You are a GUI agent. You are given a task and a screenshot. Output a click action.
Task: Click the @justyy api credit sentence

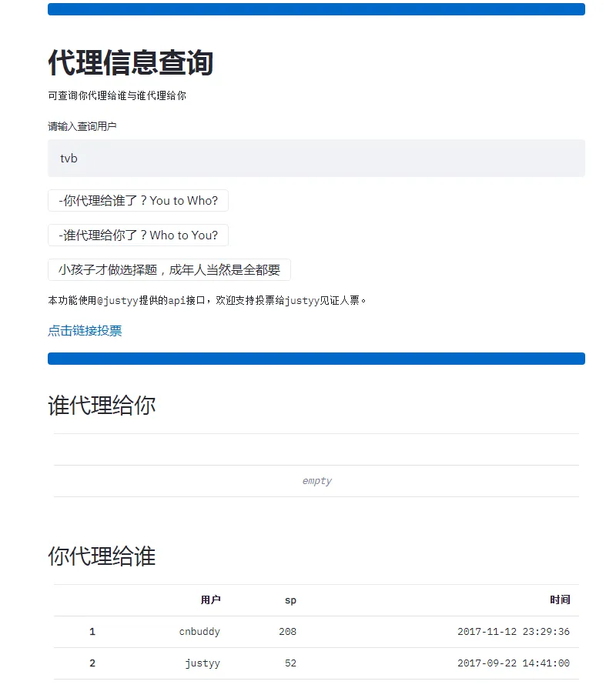(x=207, y=301)
